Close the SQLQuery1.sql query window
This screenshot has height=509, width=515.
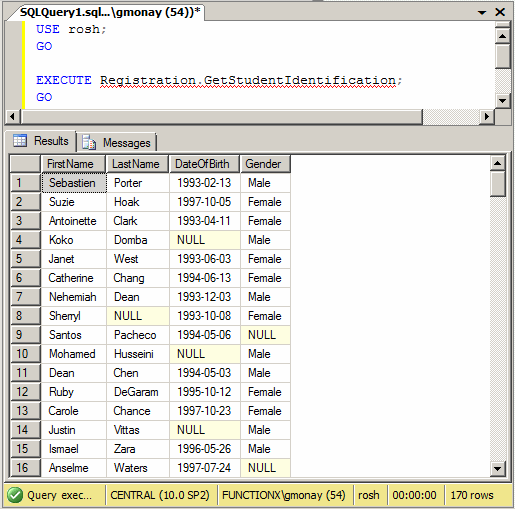point(500,12)
